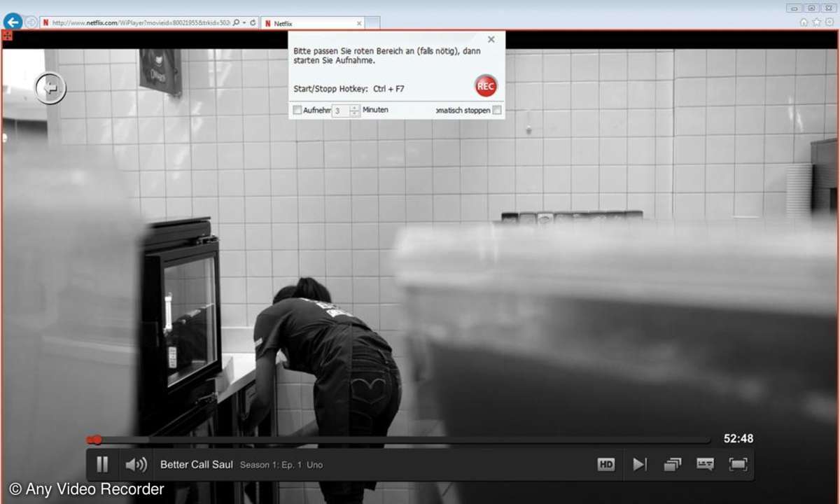Click the browser Forward arrow button
This screenshot has width=840, height=504.
pos(31,22)
